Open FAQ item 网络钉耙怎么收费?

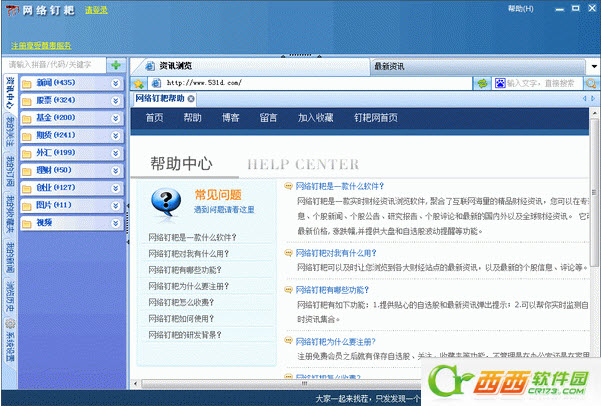click(181, 302)
